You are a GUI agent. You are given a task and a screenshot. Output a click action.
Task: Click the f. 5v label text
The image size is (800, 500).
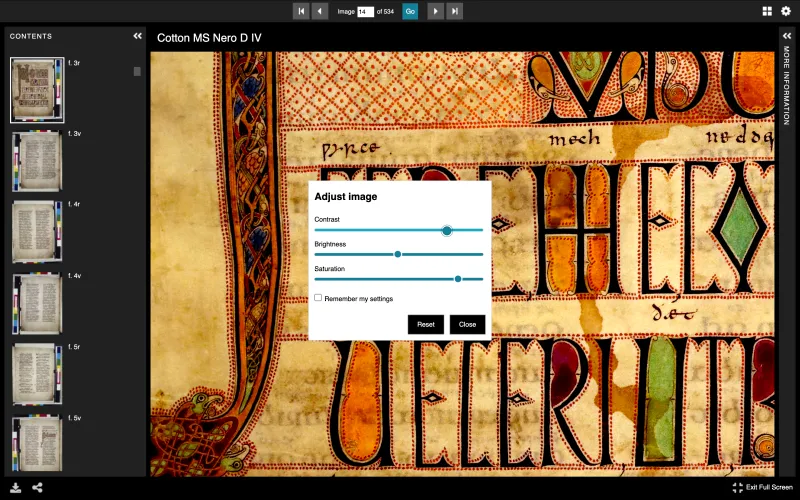coord(74,418)
